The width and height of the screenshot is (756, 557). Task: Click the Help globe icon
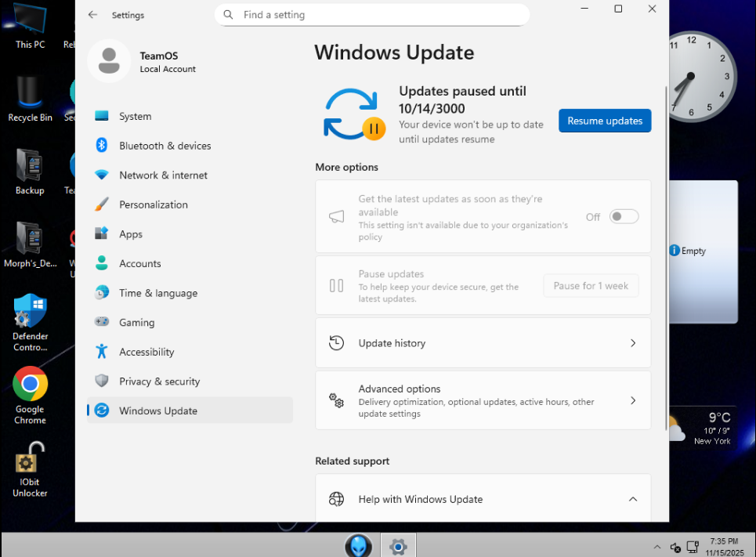[x=336, y=499]
